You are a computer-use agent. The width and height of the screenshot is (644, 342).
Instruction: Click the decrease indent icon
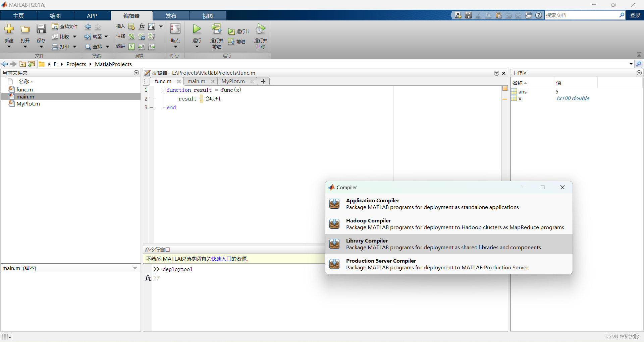[152, 47]
